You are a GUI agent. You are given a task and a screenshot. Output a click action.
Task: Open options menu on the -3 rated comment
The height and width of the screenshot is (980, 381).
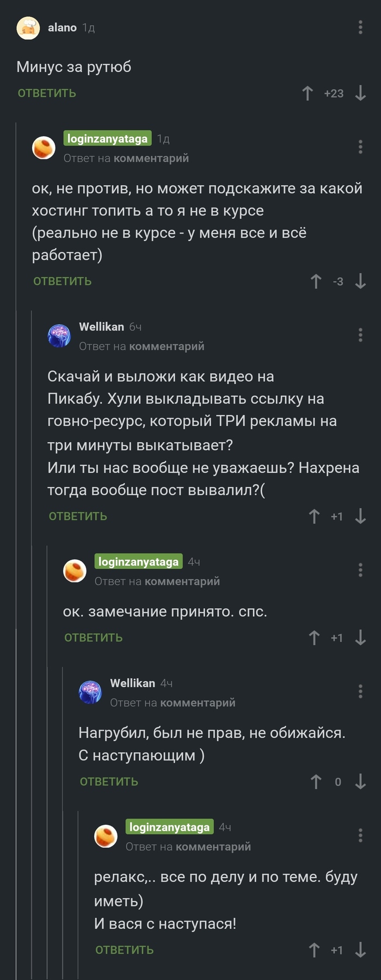[x=360, y=147]
